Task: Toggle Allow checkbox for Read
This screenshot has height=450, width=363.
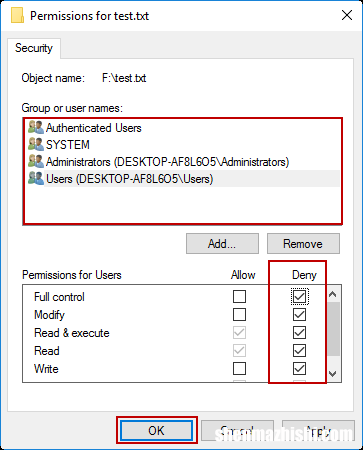Action: click(x=239, y=350)
